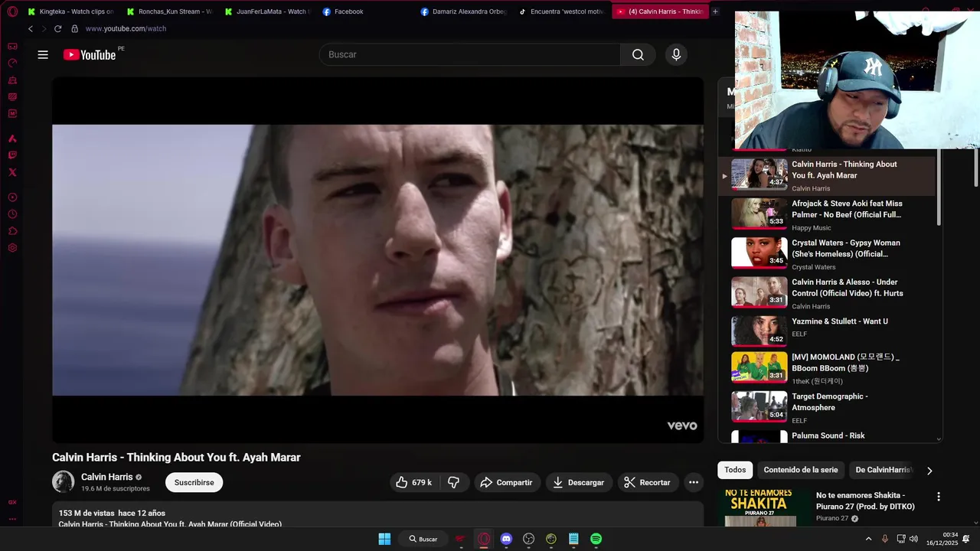Click the Compartir share button

click(x=506, y=482)
